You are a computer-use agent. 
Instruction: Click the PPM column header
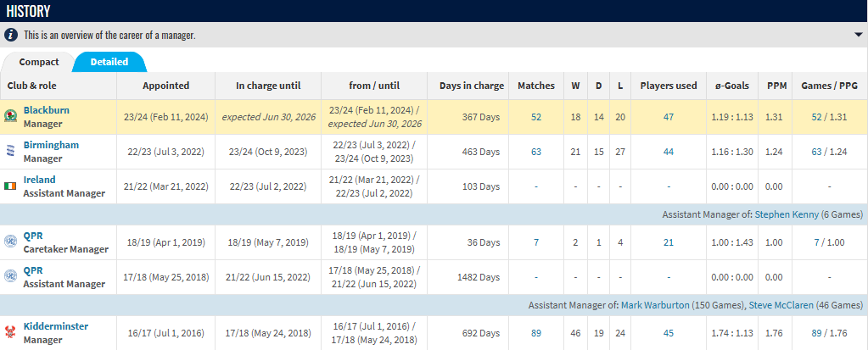776,86
